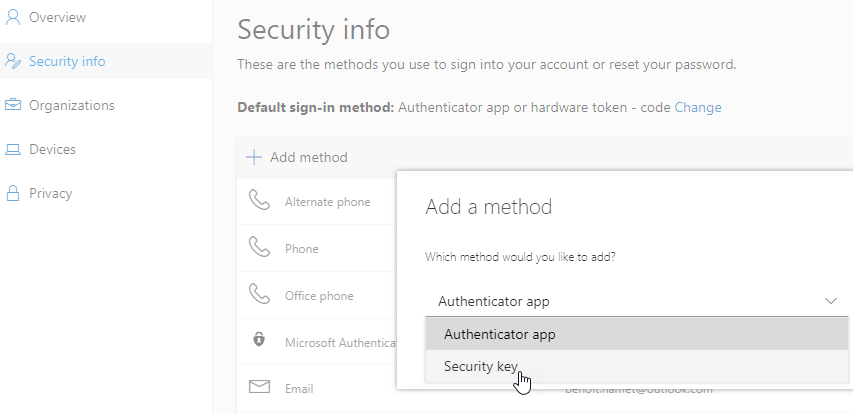The width and height of the screenshot is (853, 414).
Task: Click Change default sign-in method link
Action: point(697,107)
